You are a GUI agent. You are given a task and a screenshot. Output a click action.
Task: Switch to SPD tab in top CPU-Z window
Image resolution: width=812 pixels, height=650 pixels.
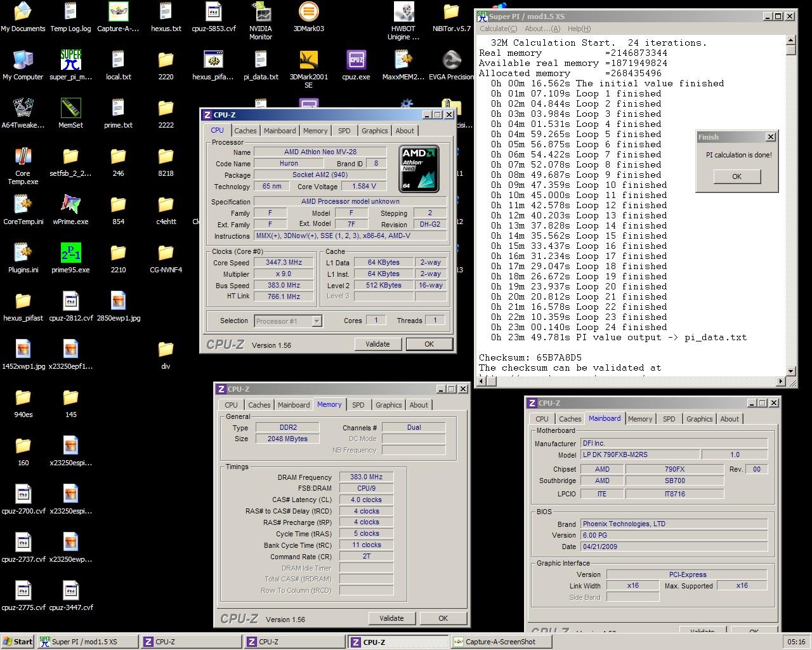(x=344, y=131)
